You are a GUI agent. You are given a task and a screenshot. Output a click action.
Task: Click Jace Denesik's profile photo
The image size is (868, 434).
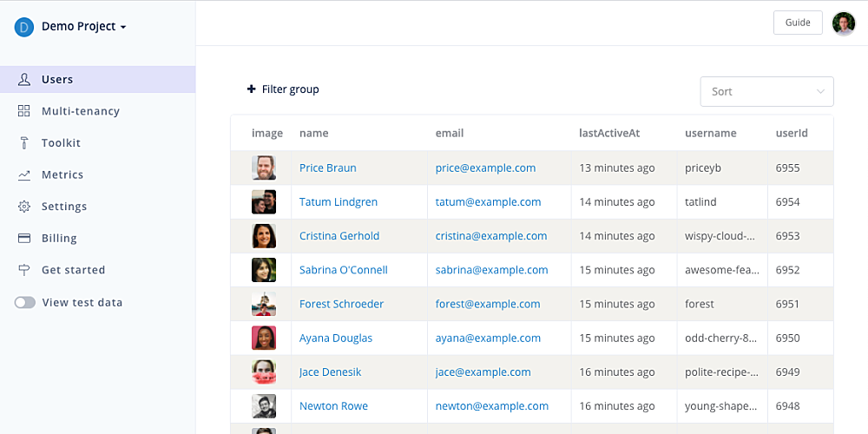pyautogui.click(x=264, y=372)
